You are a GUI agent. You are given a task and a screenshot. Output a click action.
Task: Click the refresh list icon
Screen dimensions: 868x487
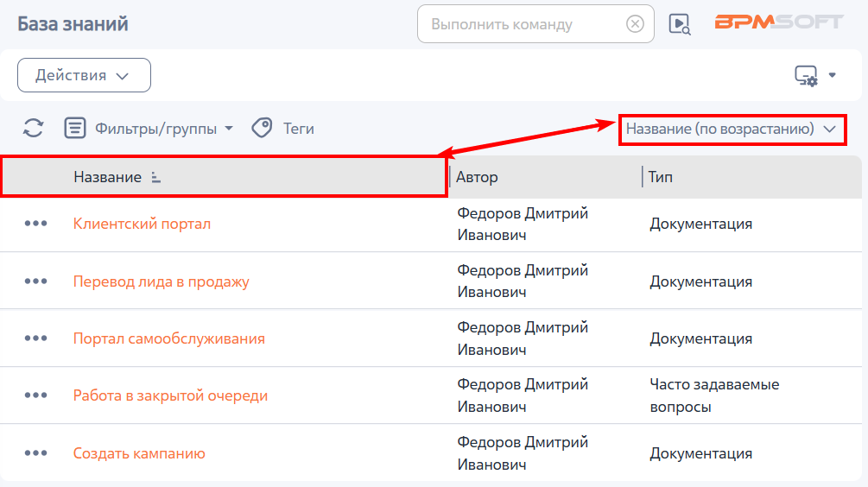33,128
